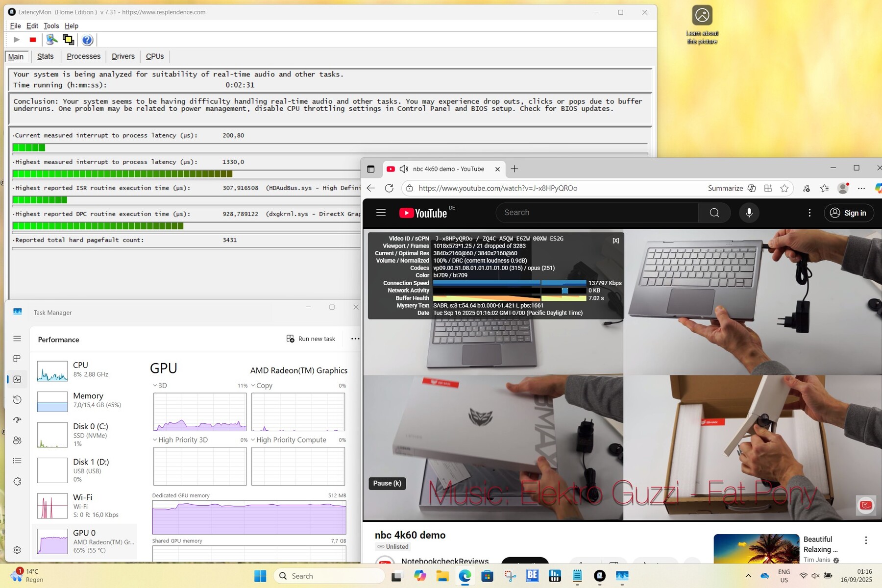Show hidden system tray icons chevron
Image resolution: width=882 pixels, height=588 pixels.
click(x=748, y=576)
